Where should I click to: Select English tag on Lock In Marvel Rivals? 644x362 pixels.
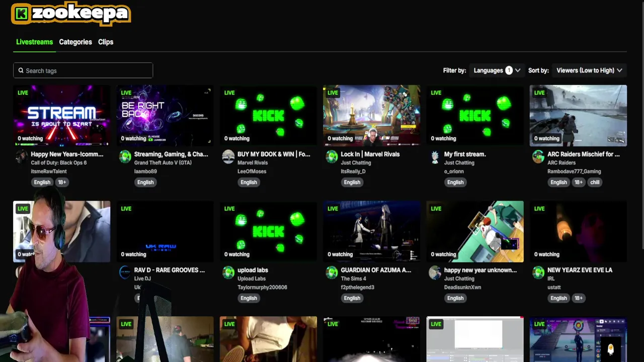click(x=352, y=183)
